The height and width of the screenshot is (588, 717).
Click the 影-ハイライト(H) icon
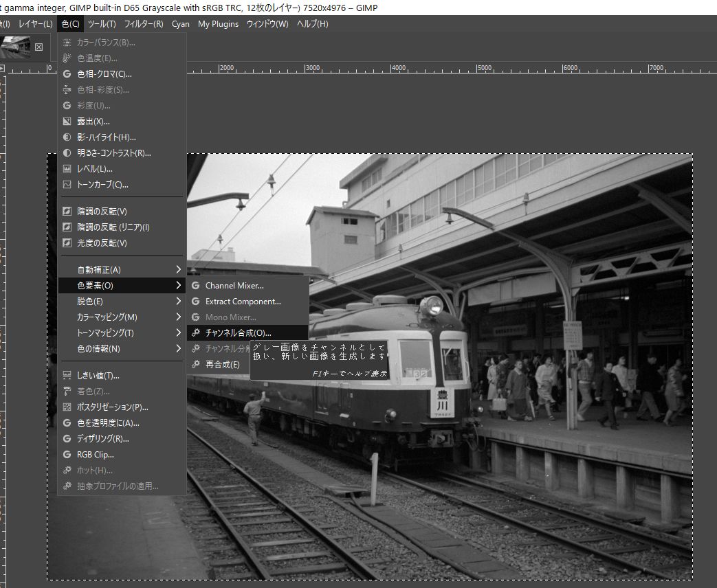coord(67,137)
